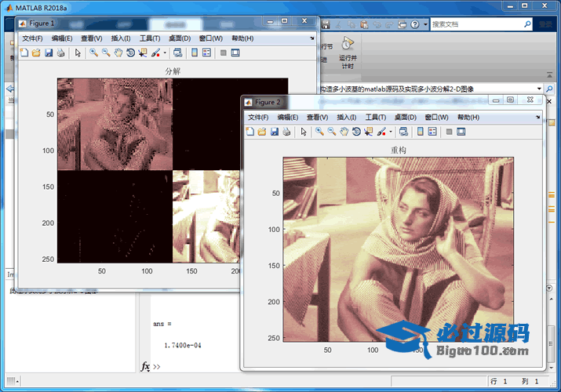Open the quick access toolbar dropdown arrow
Screen dimensions: 561x392
tap(425, 24)
